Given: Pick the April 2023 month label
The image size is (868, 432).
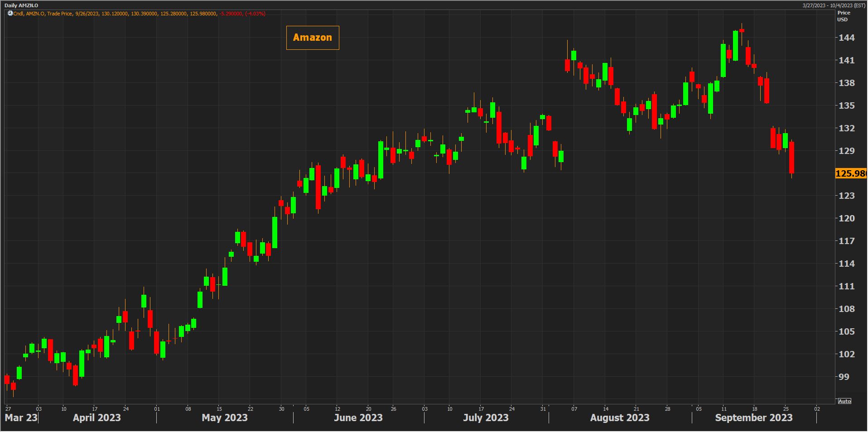Looking at the screenshot, I should tap(96, 418).
